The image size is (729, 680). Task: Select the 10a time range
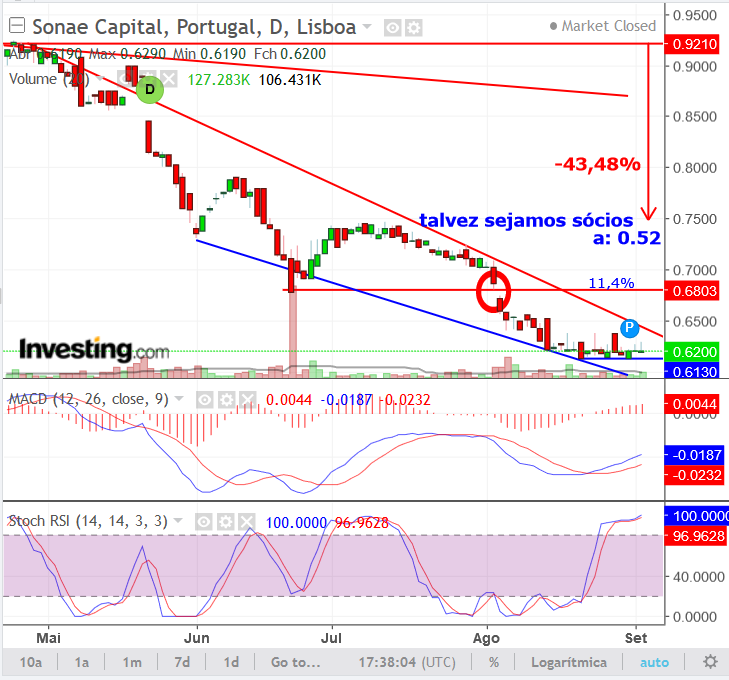31,662
